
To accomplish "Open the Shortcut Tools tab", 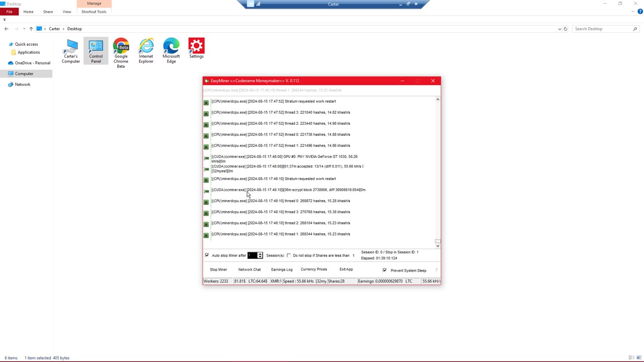I will pyautogui.click(x=94, y=12).
